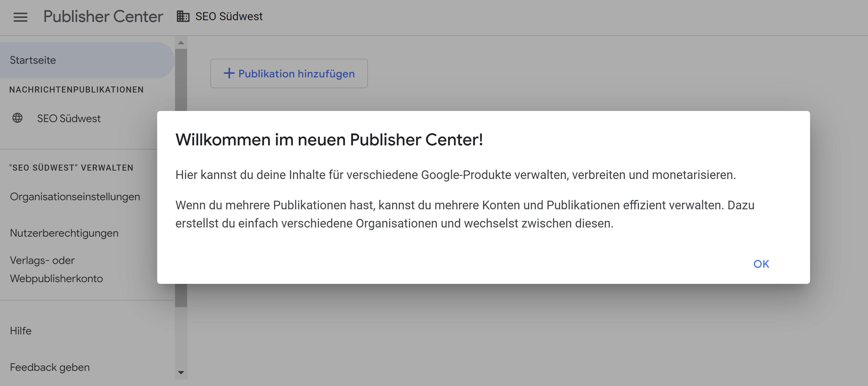
Task: Open Verlags- oder Webpublisherkonto
Action: pos(57,269)
